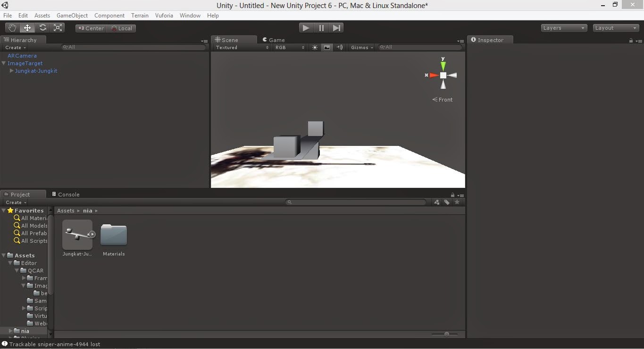Toggle Local/Global handle rotation button
644x349 pixels.
(121, 28)
